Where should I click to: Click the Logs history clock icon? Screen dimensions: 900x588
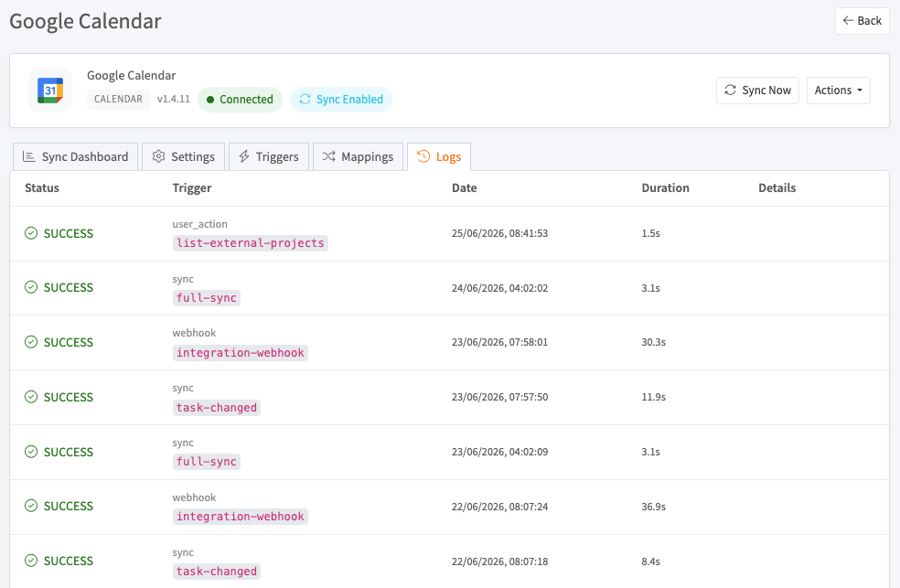[423, 156]
